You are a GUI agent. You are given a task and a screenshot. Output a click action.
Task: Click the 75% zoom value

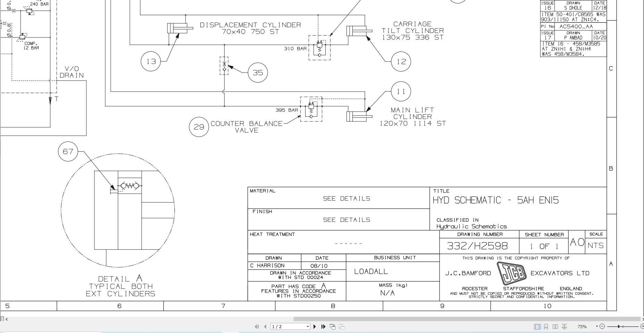[x=582, y=326]
